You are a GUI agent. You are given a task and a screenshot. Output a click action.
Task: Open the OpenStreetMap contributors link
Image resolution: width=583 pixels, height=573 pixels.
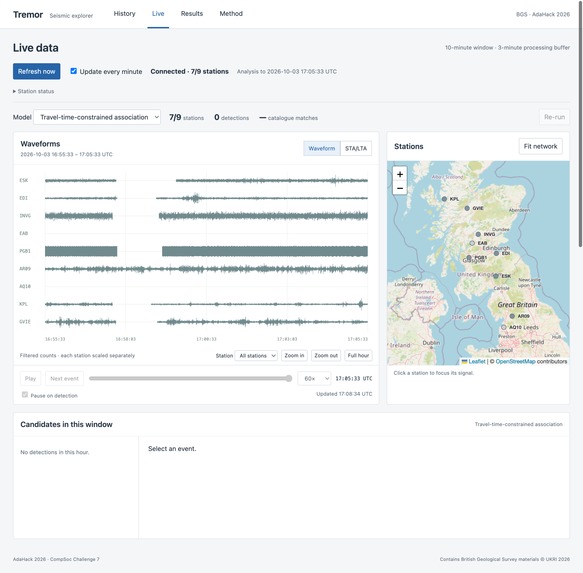[x=515, y=361]
